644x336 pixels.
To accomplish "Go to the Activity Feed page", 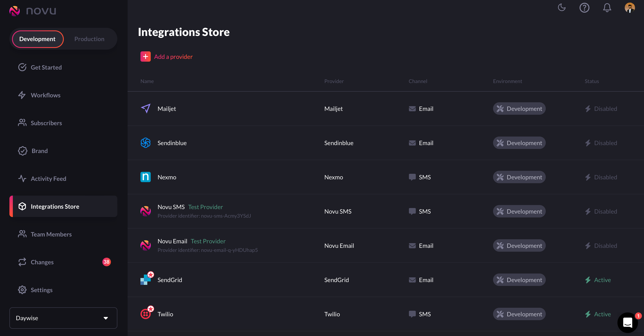I will pyautogui.click(x=48, y=179).
